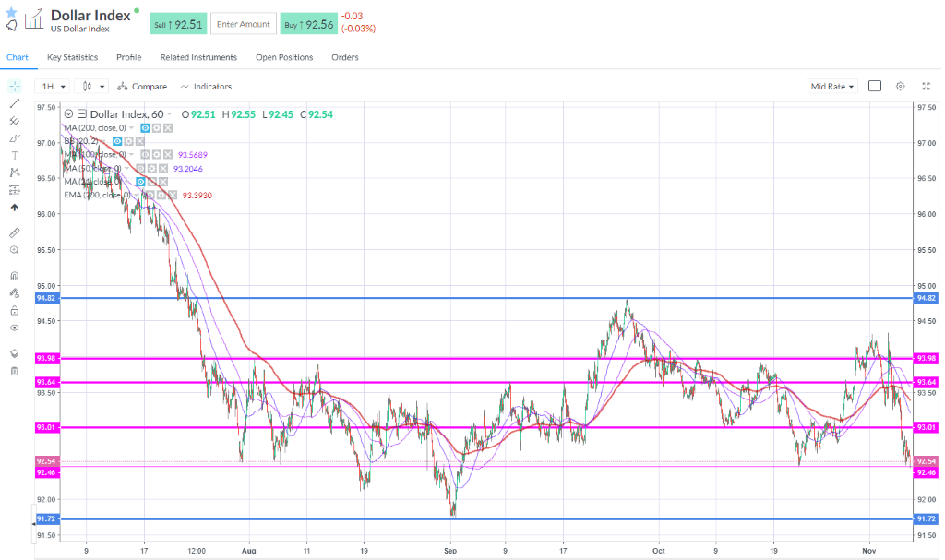This screenshot has height=560, width=945.
Task: Remove the MA (100, close, 0) indicator
Action: point(168,154)
